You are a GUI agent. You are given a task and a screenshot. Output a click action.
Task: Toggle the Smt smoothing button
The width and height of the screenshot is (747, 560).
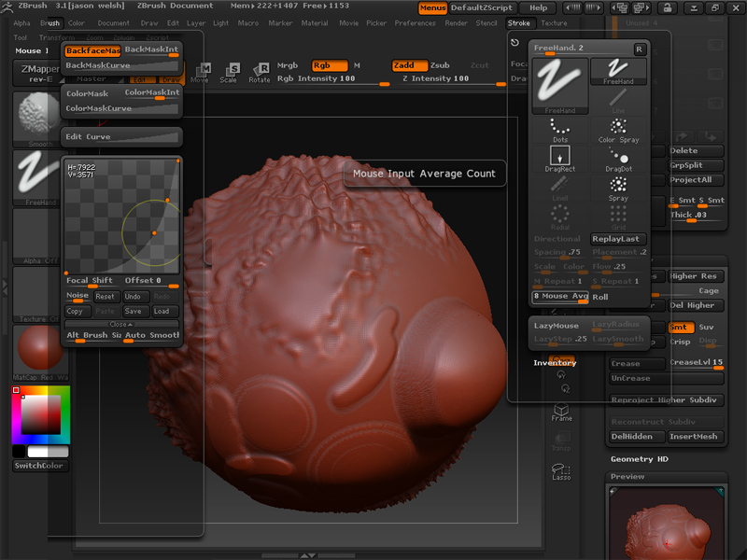(681, 328)
